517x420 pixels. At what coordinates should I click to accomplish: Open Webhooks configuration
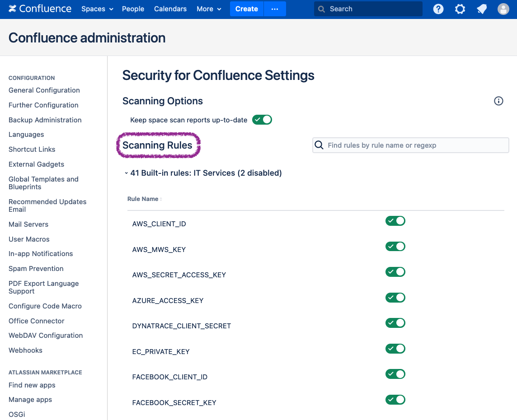tap(25, 350)
